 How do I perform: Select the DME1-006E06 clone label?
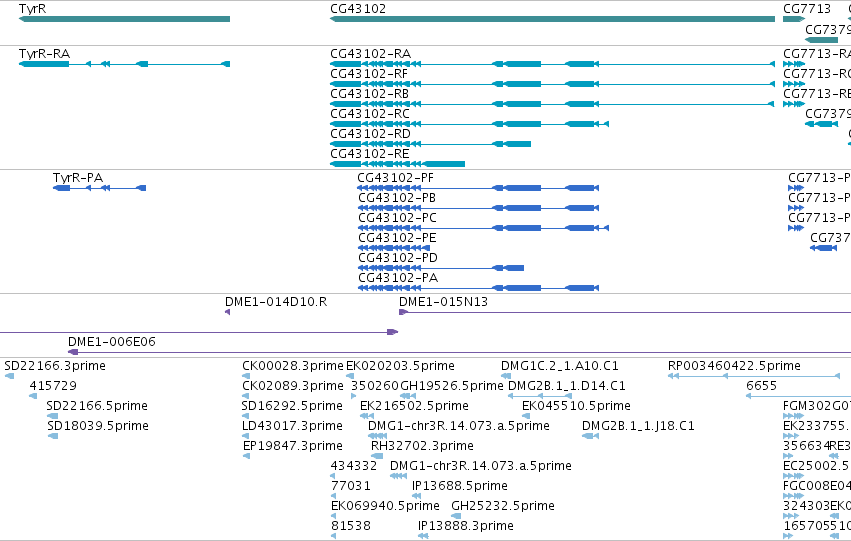[x=112, y=342]
